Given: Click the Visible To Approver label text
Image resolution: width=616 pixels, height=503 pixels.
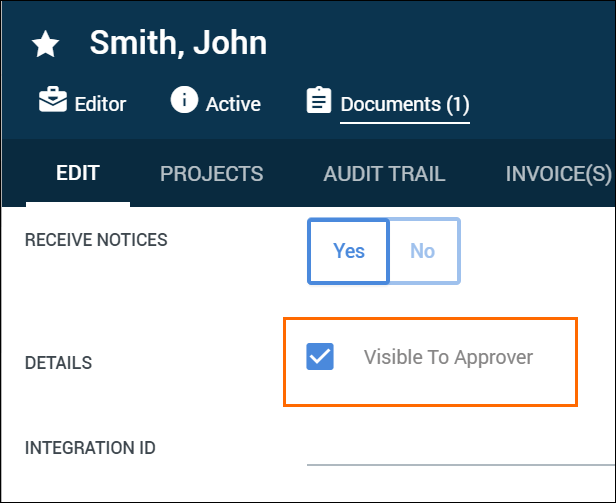Looking at the screenshot, I should [448, 358].
